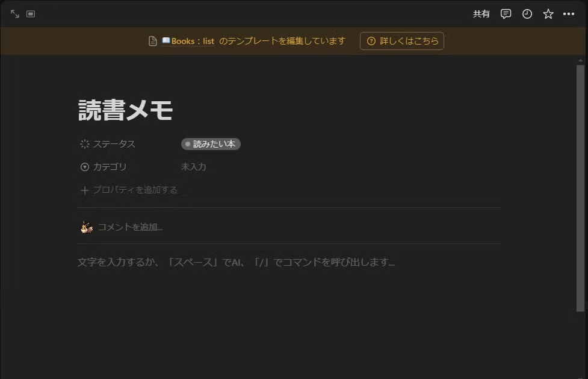View page history via clock icon

click(527, 14)
